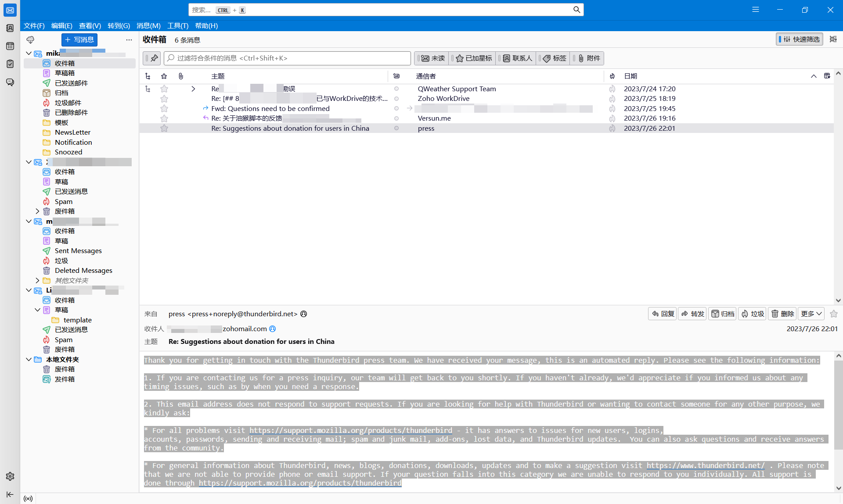Open the Chat space icon
This screenshot has height=504, width=843.
[x=10, y=82]
